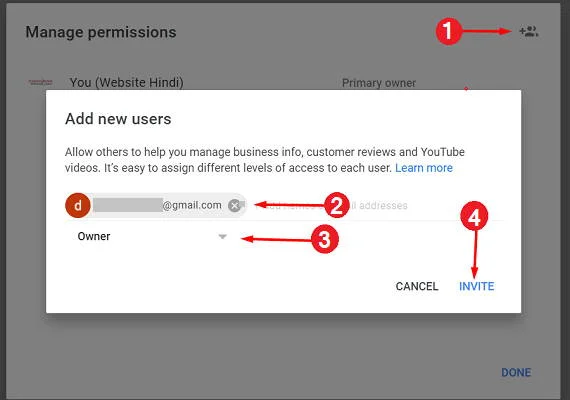Click the 'Primary owner' role label
Viewport: 570px width, 400px height.
(379, 83)
